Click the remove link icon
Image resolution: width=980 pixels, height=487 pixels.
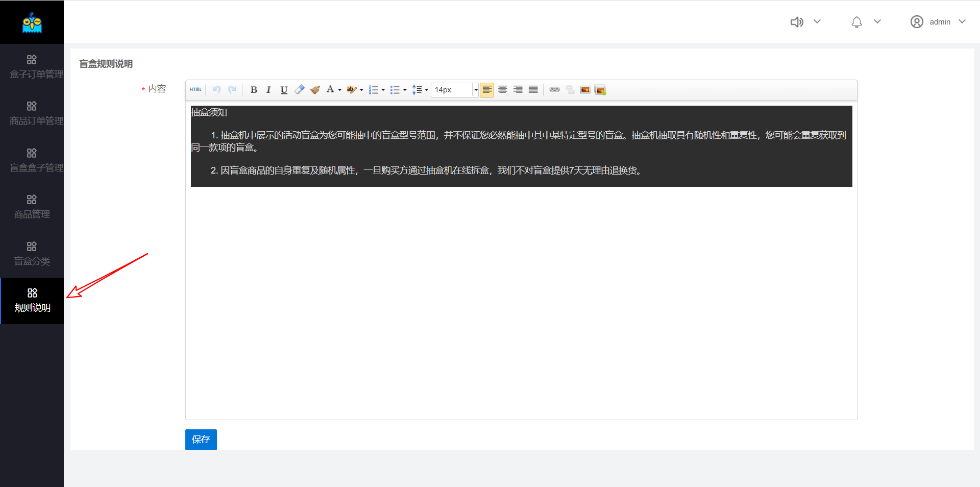pos(570,90)
